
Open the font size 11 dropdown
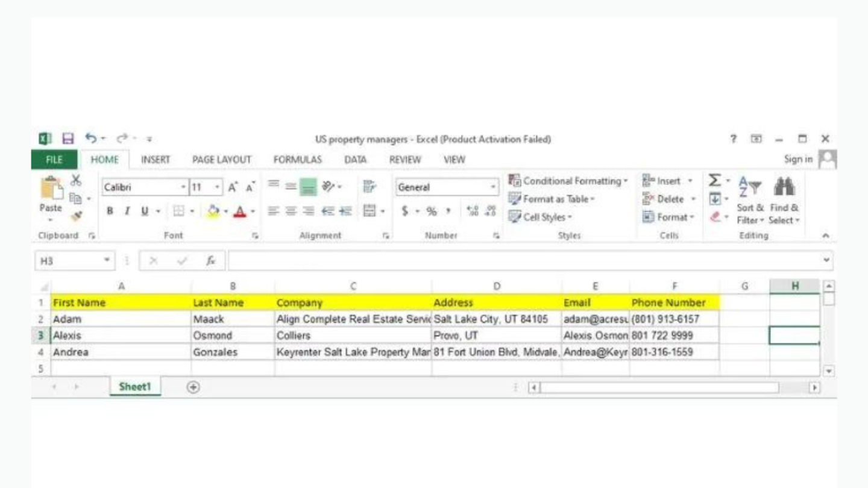218,187
